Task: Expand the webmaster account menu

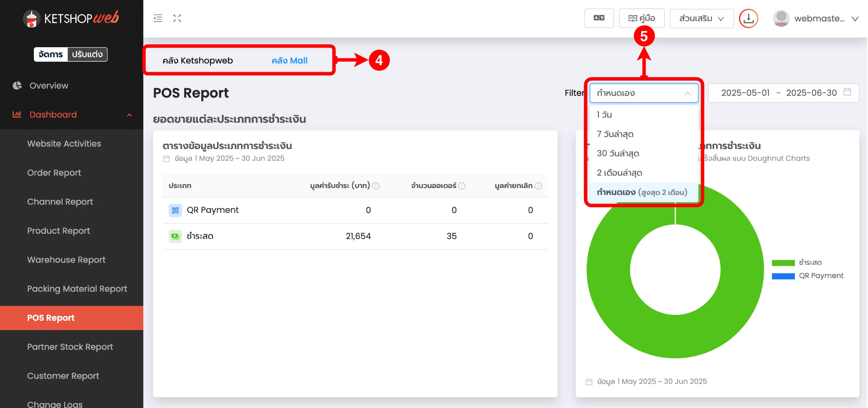Action: click(815, 18)
